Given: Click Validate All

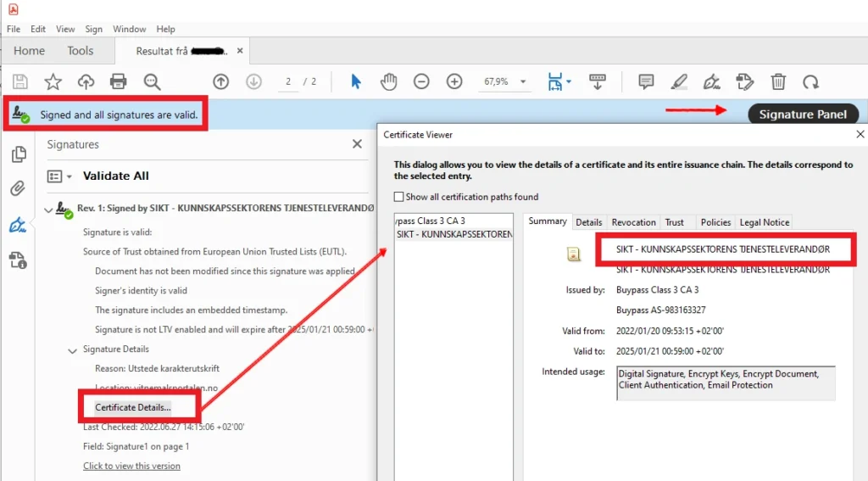Looking at the screenshot, I should 115,176.
